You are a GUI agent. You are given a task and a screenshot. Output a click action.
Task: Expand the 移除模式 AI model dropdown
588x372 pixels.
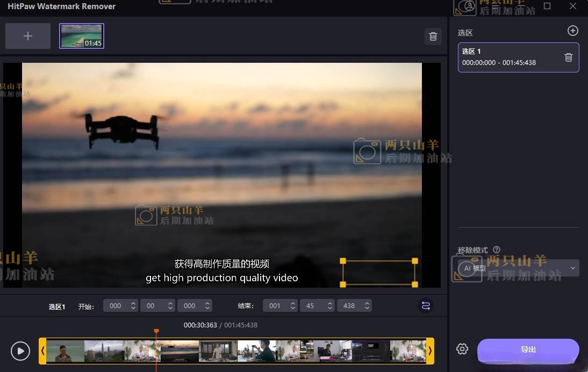(572, 268)
